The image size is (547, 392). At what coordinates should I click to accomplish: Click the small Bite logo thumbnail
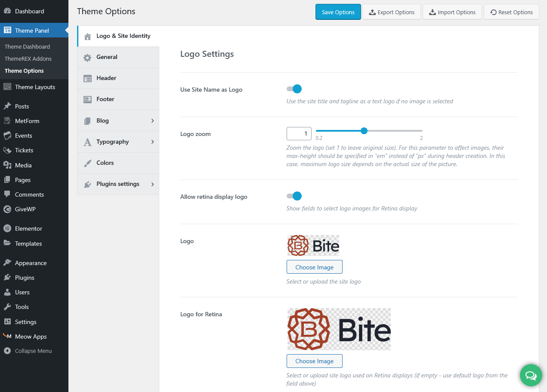tap(313, 246)
